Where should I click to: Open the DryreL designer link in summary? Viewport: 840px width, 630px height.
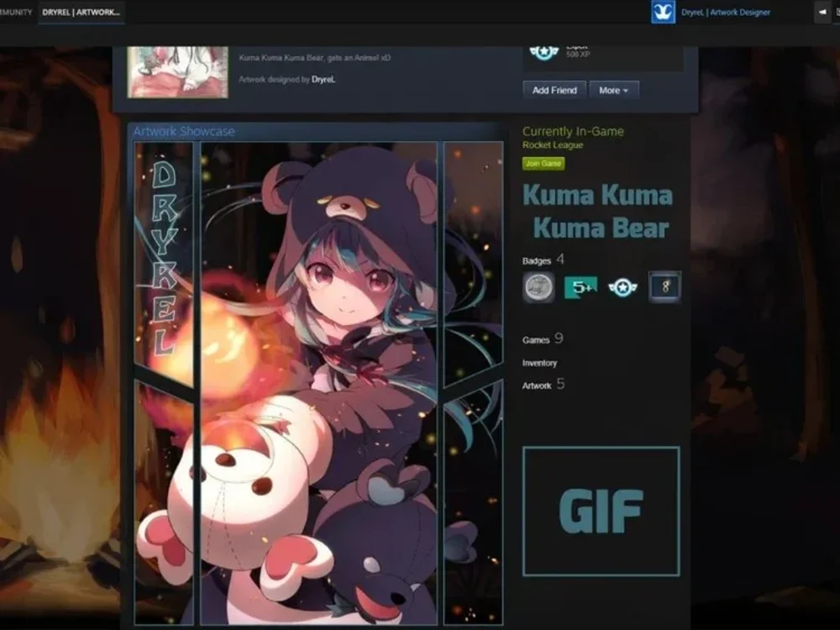[323, 80]
